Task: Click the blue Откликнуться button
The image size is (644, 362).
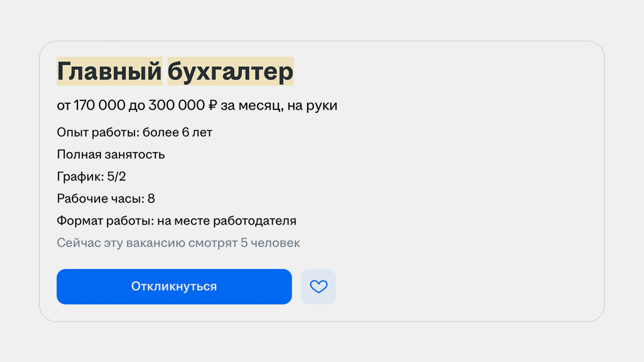Action: 174,286
